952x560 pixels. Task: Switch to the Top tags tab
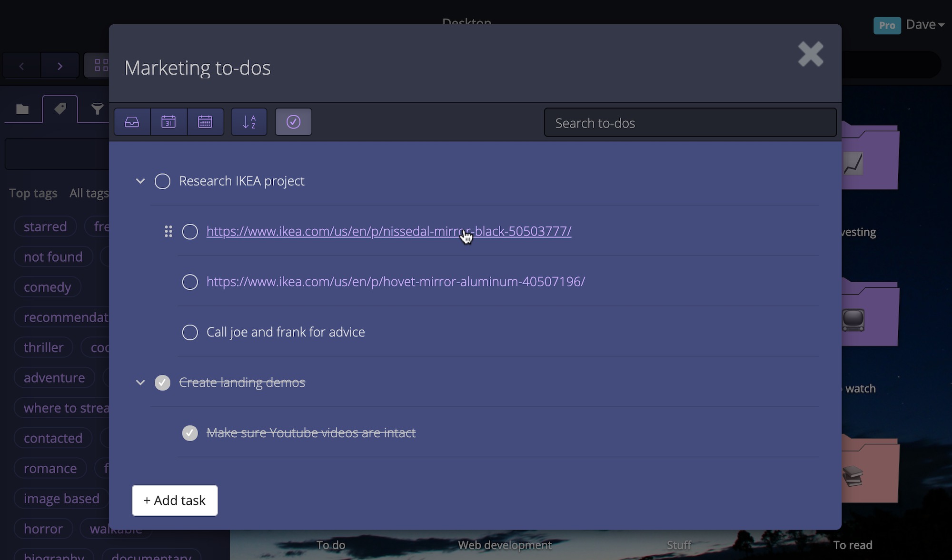click(33, 193)
